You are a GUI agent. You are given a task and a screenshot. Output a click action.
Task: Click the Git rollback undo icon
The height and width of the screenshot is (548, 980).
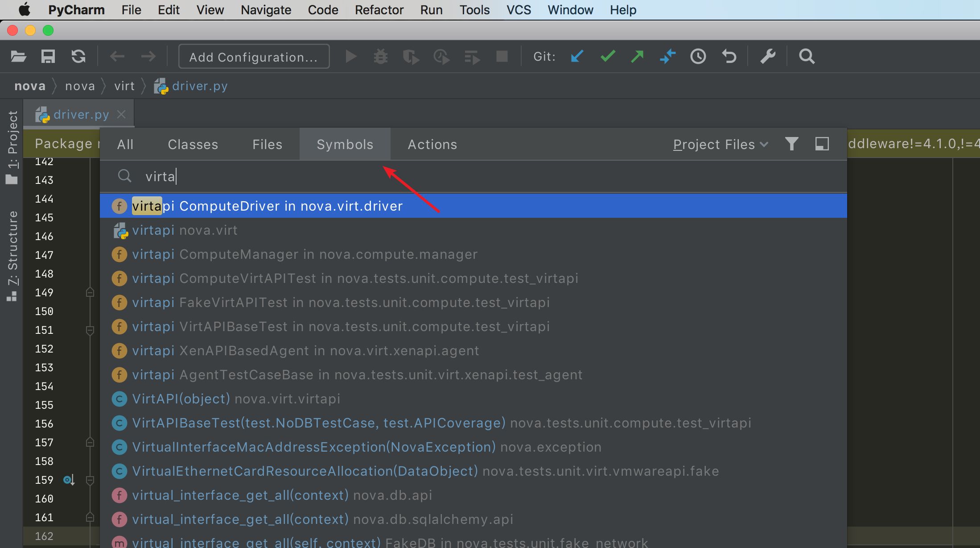tap(729, 57)
